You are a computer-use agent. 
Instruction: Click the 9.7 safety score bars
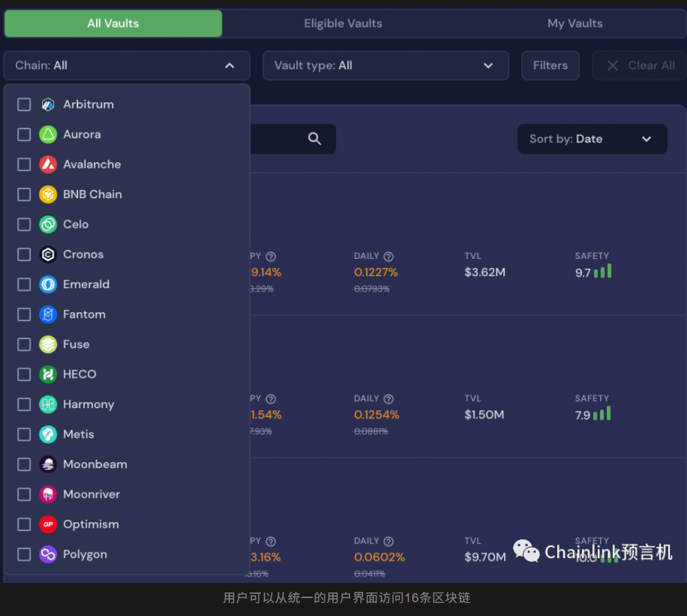pos(603,271)
